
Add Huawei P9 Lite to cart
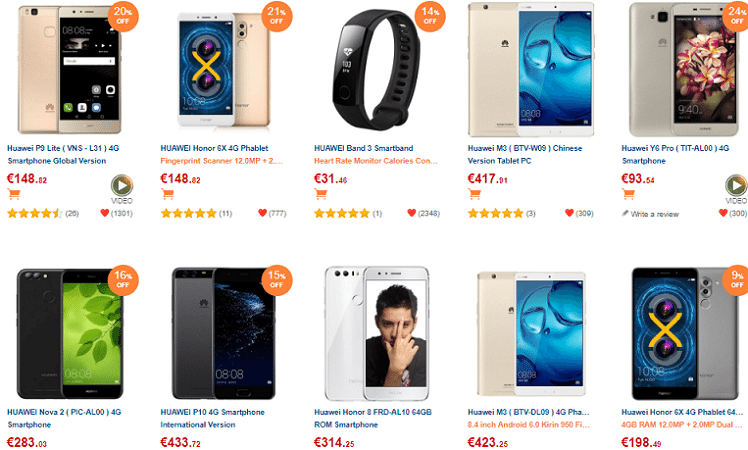(14, 194)
